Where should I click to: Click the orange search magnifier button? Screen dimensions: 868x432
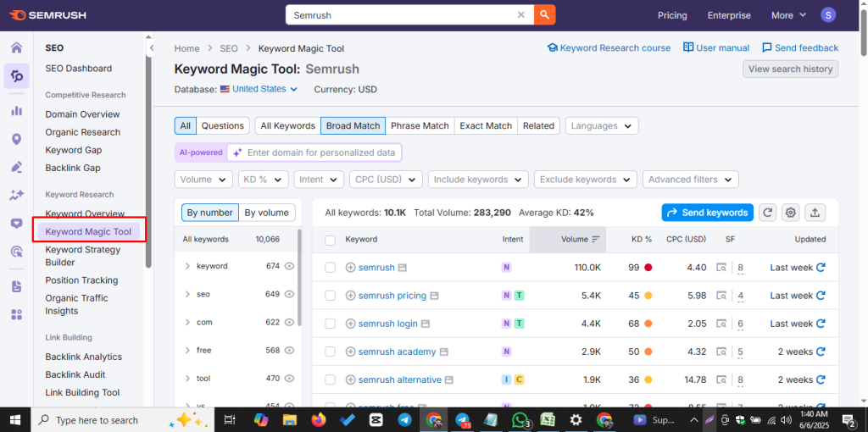click(544, 15)
